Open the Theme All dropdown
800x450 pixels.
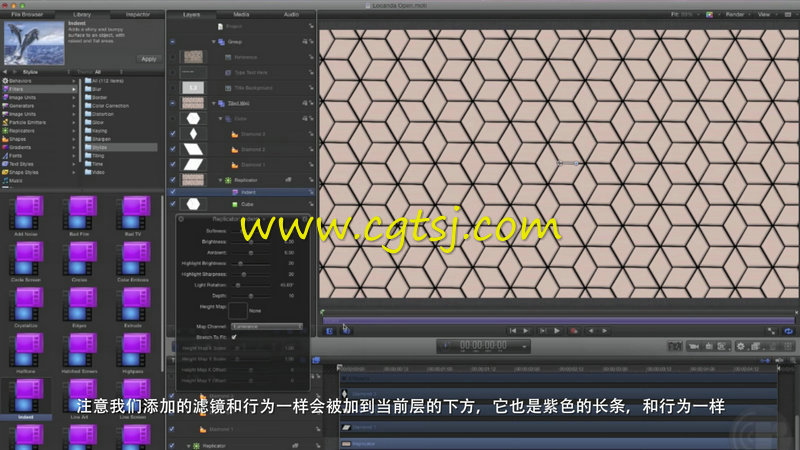point(100,72)
